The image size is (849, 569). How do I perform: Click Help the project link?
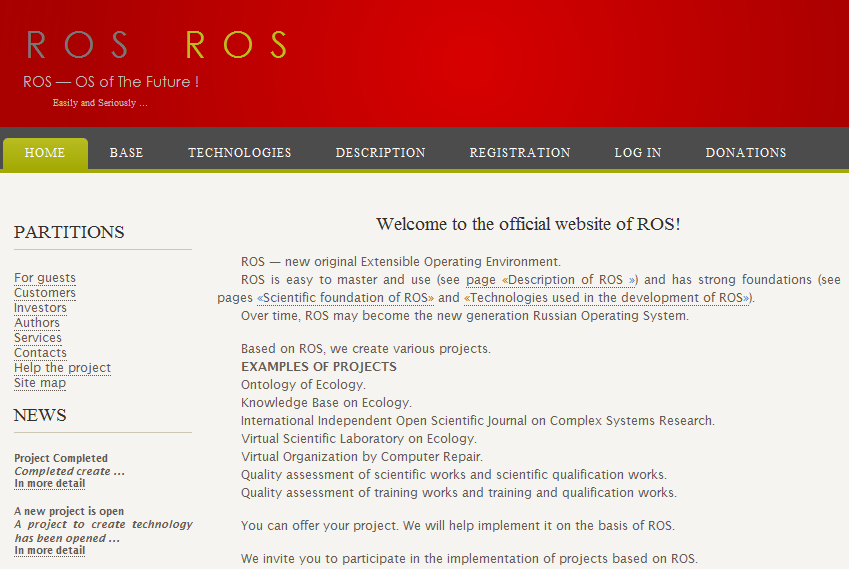(62, 368)
